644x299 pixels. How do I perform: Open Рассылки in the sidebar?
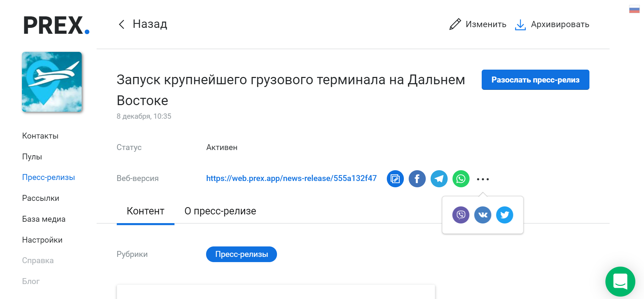(x=41, y=198)
